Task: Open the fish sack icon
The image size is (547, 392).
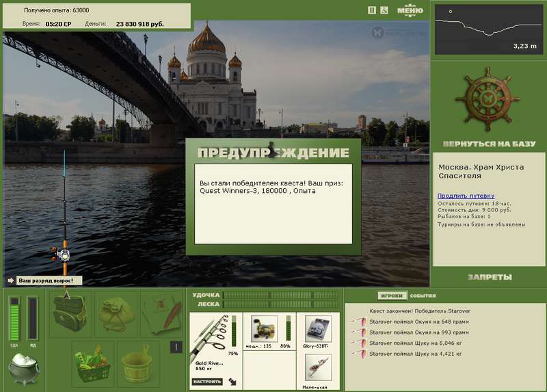Action: [116, 315]
